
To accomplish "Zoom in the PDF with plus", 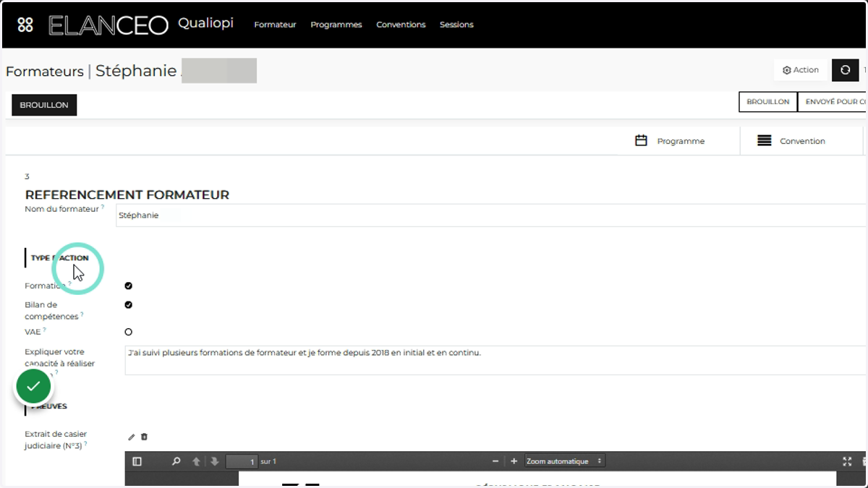I will tap(514, 461).
